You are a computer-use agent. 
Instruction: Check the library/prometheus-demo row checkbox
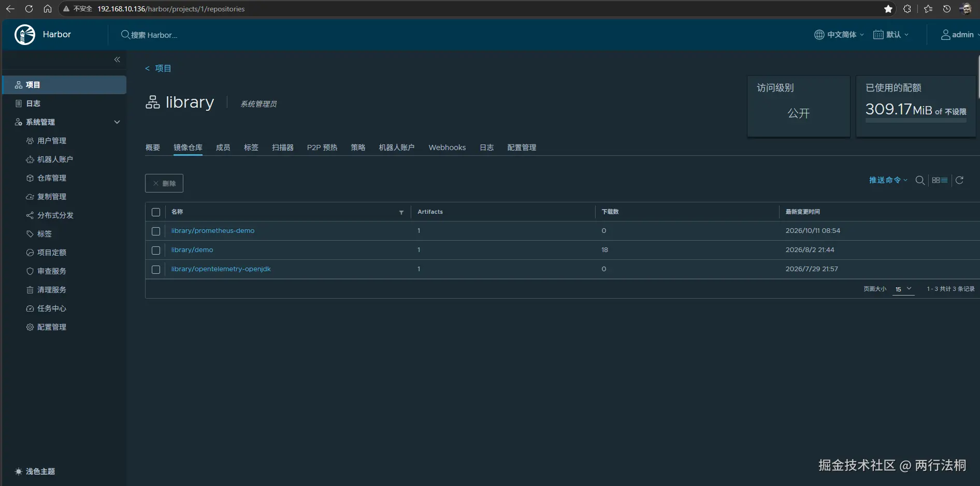pyautogui.click(x=156, y=231)
